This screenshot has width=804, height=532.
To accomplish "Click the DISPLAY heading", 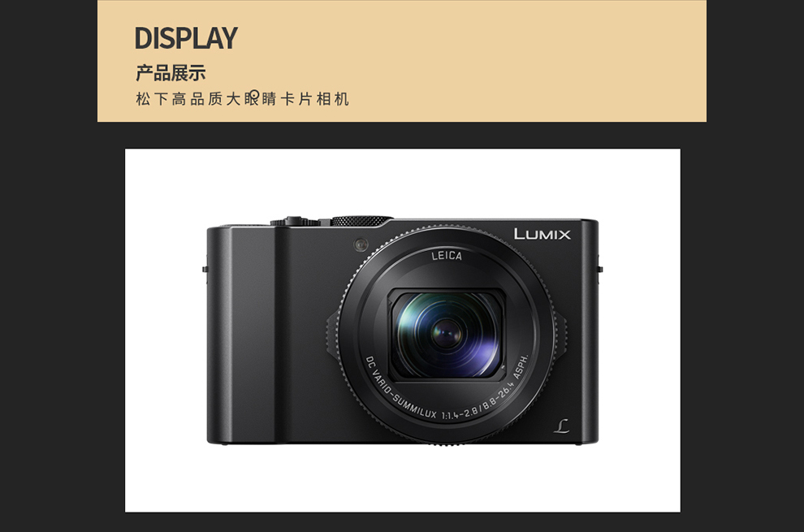I will pos(186,38).
